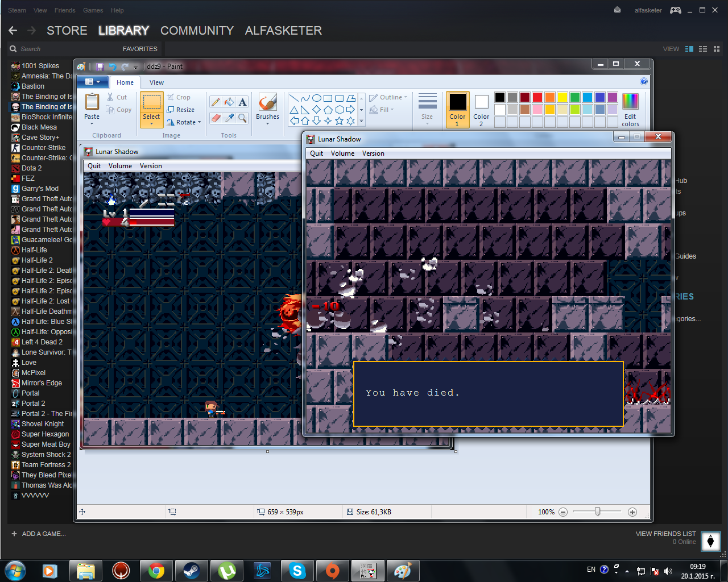Open the Games menu in Steam

click(x=93, y=10)
